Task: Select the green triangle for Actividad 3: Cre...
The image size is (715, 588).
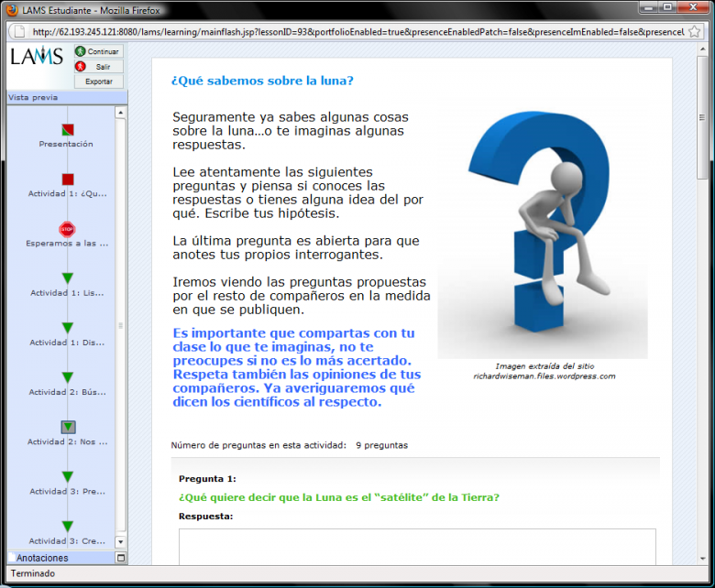Action: [68, 527]
